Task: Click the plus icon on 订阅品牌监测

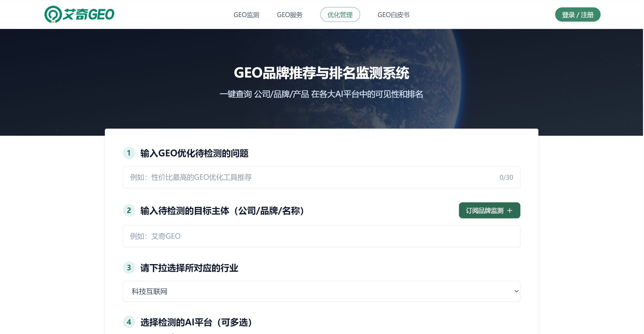Action: [x=509, y=210]
